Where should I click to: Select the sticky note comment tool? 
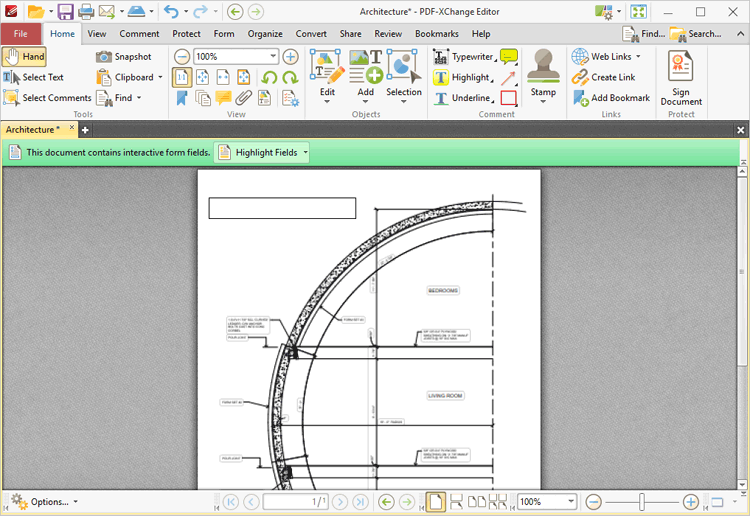click(508, 56)
